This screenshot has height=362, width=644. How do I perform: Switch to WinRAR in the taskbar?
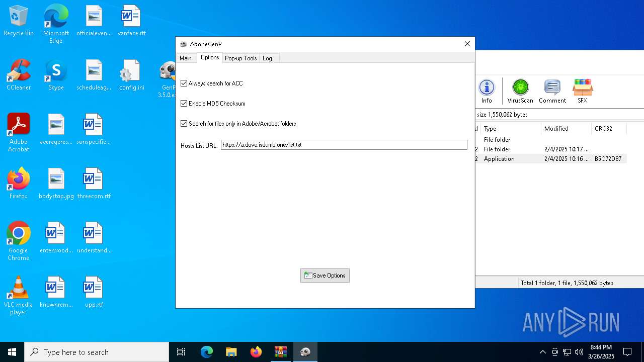click(281, 352)
